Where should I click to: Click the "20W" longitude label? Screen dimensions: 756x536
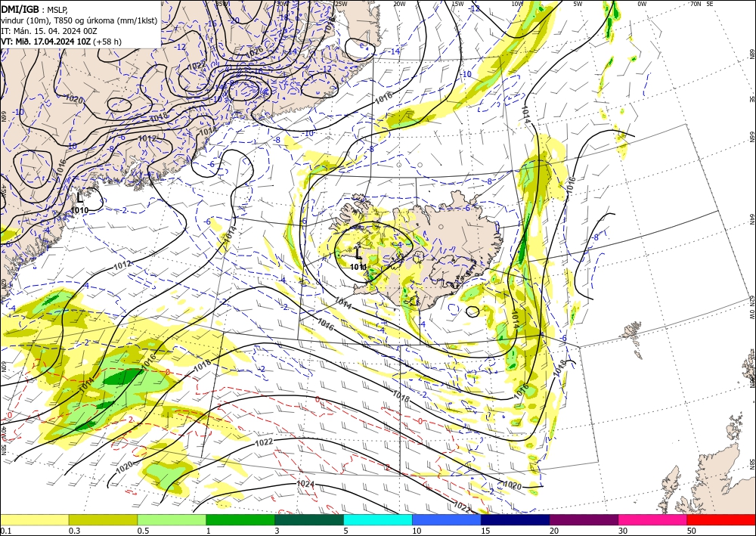pos(399,4)
